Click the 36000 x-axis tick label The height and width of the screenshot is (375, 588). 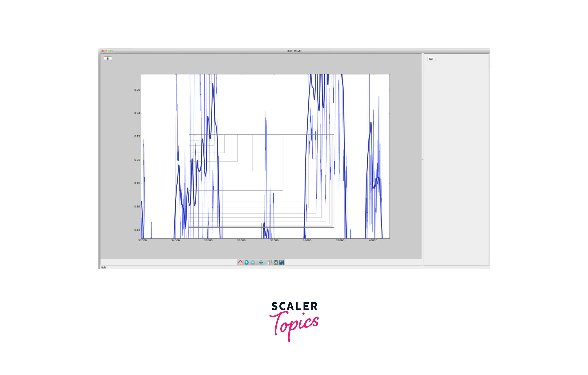pos(241,240)
